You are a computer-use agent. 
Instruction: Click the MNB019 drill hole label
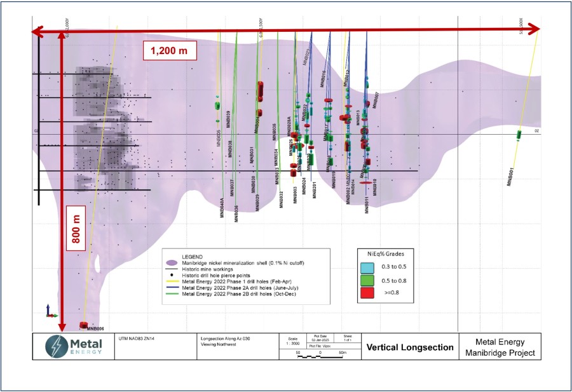(334, 180)
